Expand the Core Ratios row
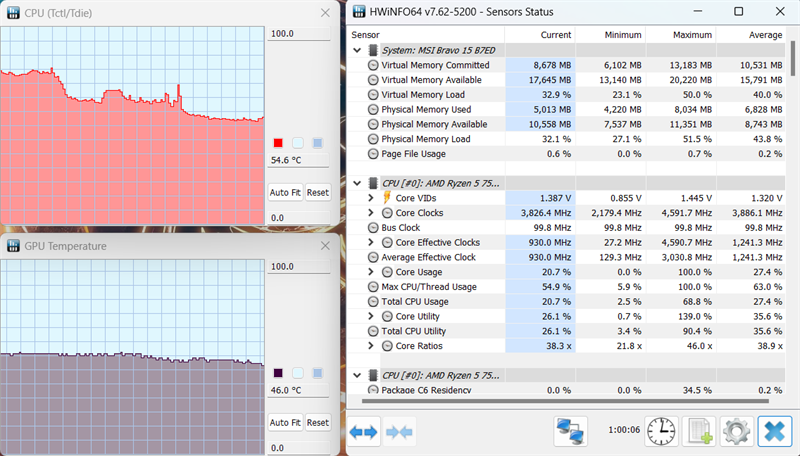This screenshot has width=800, height=456. tap(371, 345)
